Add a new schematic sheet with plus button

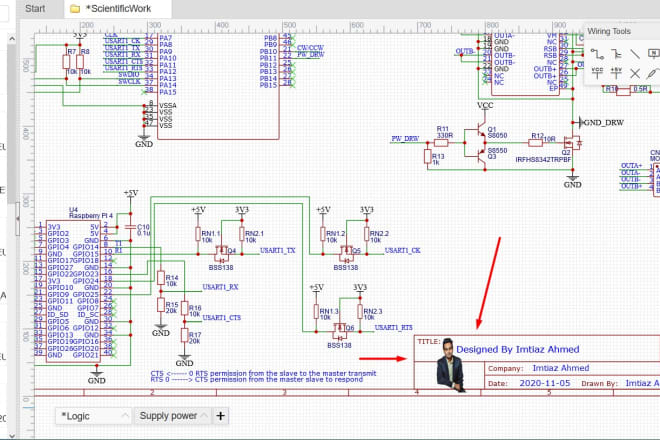coord(221,416)
